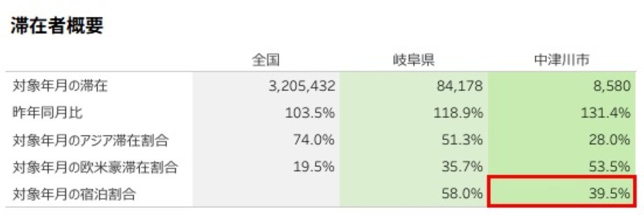Click the 3,205,432 nationwide stay cell
This screenshot has height=215, width=644.
tap(302, 86)
